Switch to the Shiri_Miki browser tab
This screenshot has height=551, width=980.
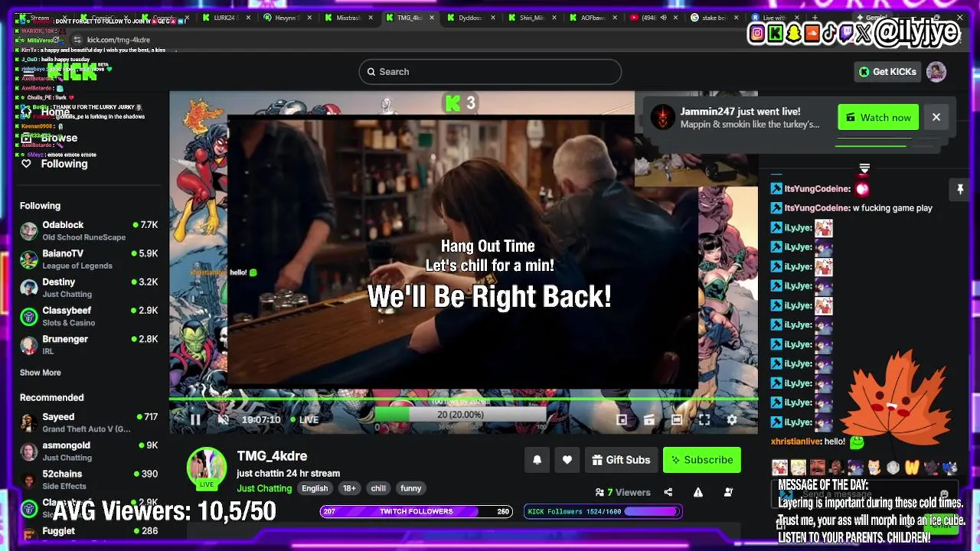533,18
